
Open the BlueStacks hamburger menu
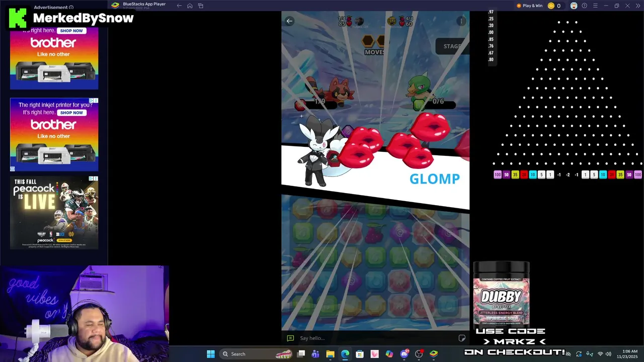click(x=595, y=6)
